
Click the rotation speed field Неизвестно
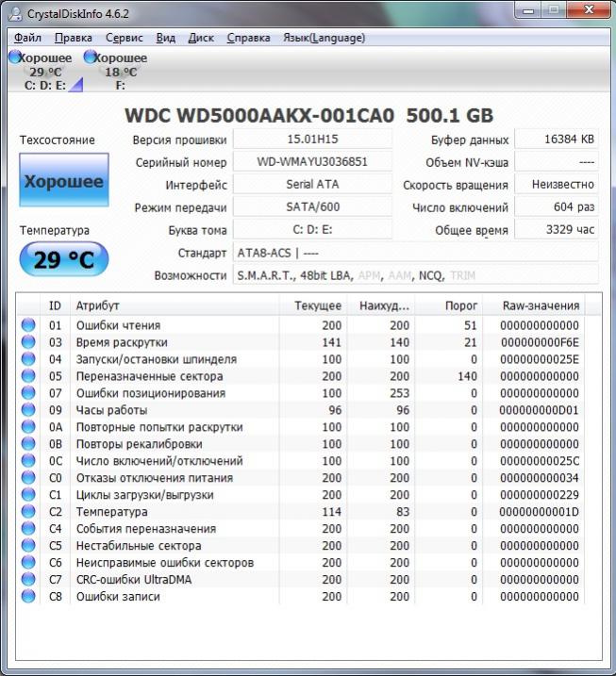coord(557,185)
